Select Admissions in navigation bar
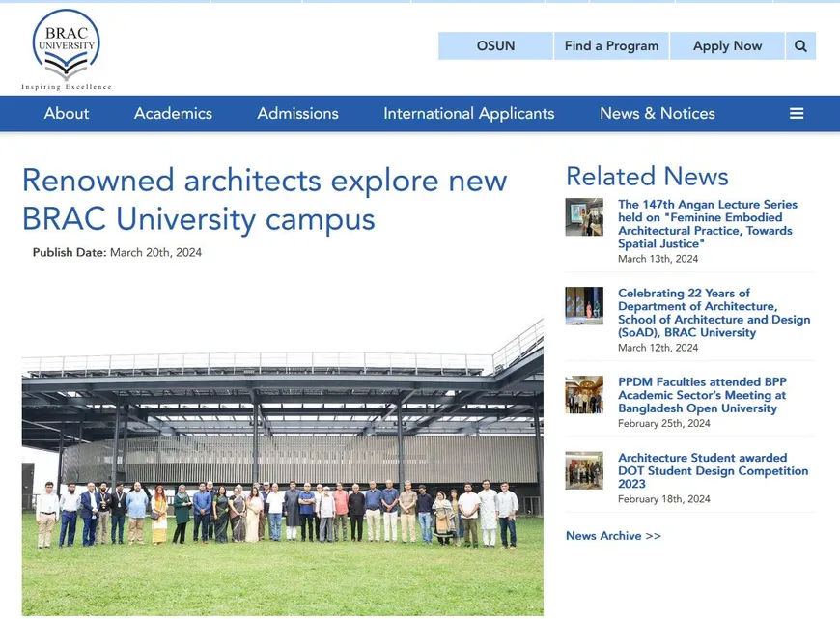 click(297, 114)
